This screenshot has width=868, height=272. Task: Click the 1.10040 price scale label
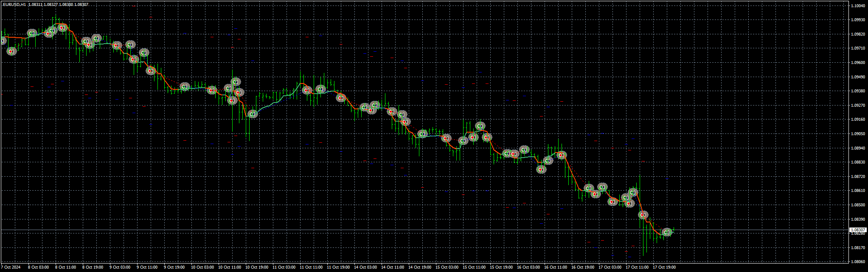[858, 6]
